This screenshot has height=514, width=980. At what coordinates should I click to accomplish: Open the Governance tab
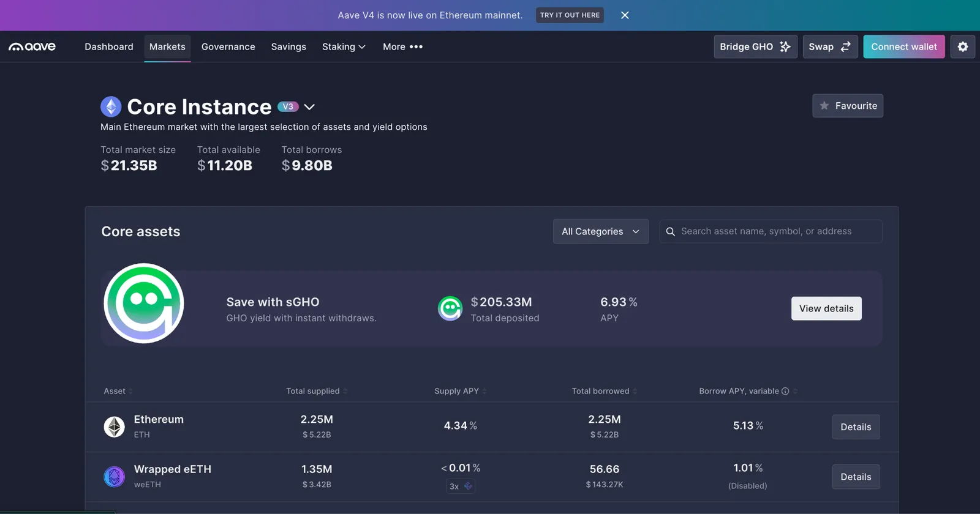pyautogui.click(x=228, y=47)
